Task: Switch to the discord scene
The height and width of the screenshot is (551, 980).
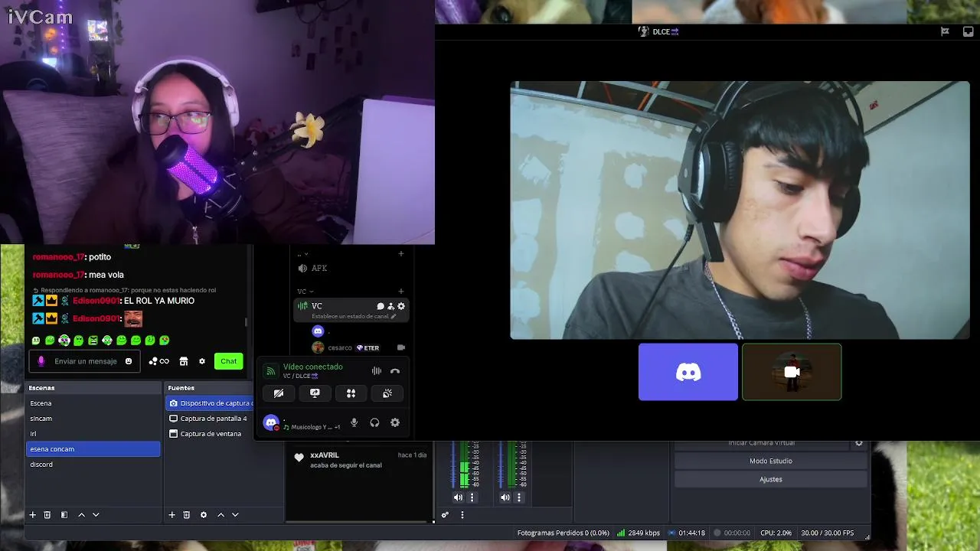Action: tap(93, 465)
